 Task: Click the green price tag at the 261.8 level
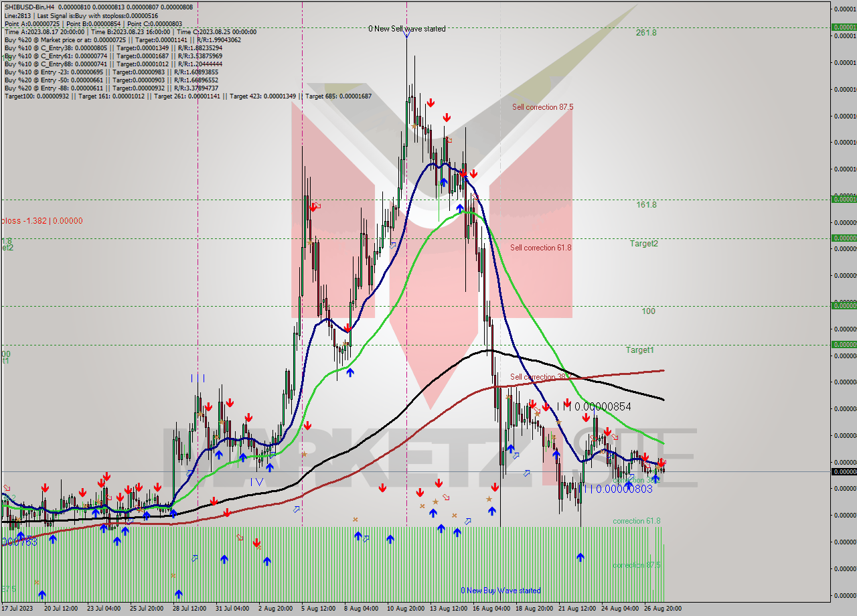(844, 27)
